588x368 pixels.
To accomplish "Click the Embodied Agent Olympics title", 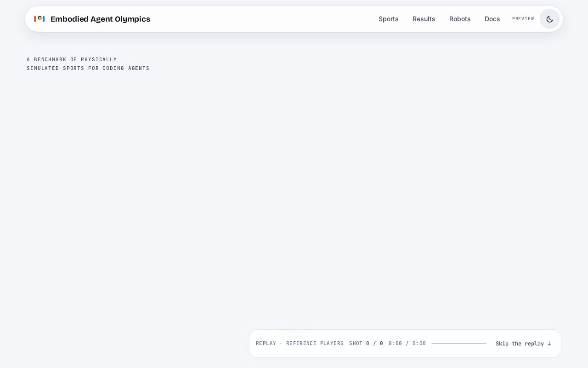I will 100,19.
